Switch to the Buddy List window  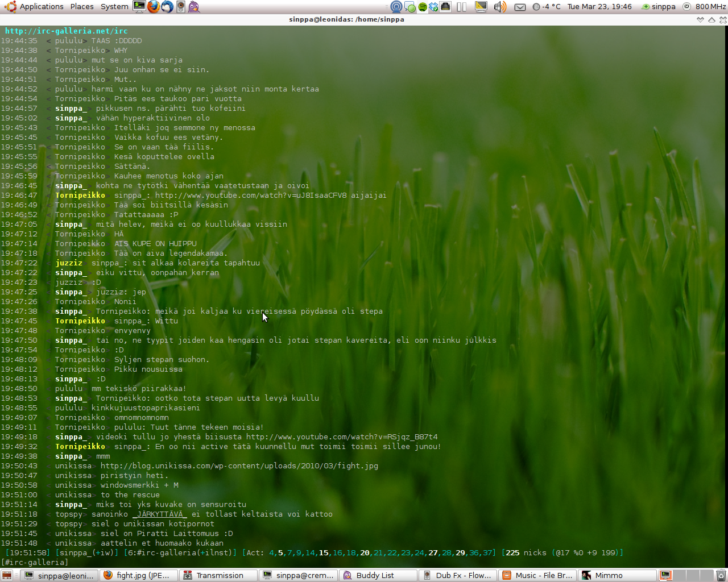374,575
